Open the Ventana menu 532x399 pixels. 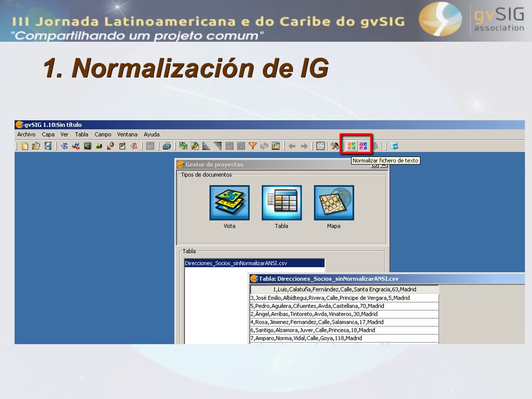[x=127, y=134]
